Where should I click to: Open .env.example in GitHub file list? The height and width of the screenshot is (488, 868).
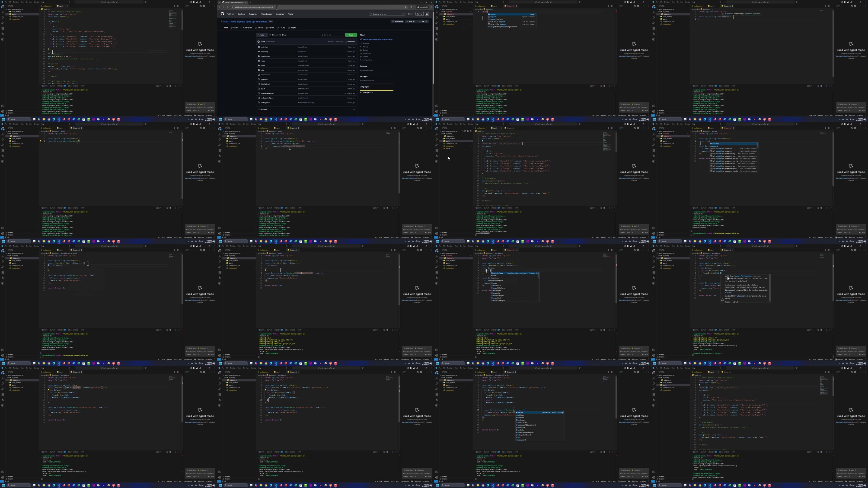click(x=266, y=75)
